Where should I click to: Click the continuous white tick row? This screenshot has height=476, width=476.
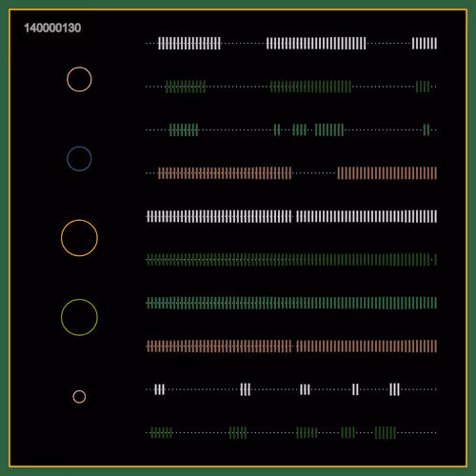291,216
